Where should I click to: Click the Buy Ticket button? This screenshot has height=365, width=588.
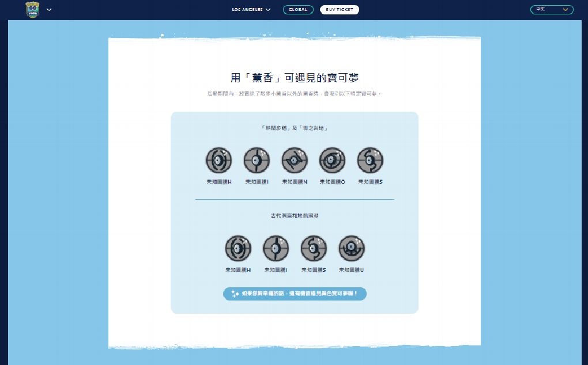coord(340,10)
